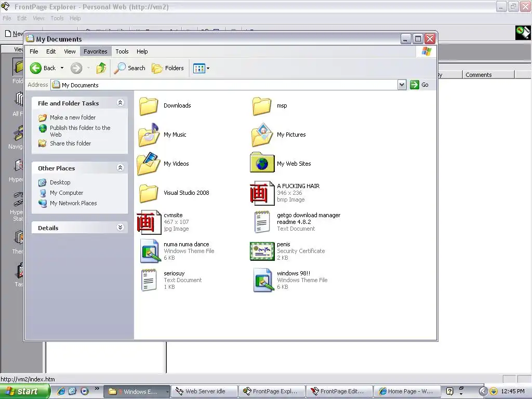
Task: Open the Favorites menu
Action: pyautogui.click(x=96, y=51)
